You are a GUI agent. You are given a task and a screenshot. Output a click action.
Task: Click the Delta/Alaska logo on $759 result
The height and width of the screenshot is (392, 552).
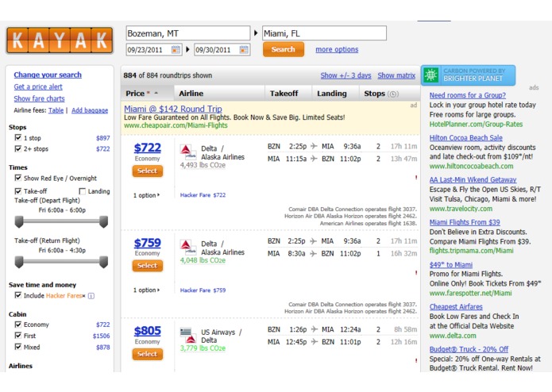tap(188, 247)
